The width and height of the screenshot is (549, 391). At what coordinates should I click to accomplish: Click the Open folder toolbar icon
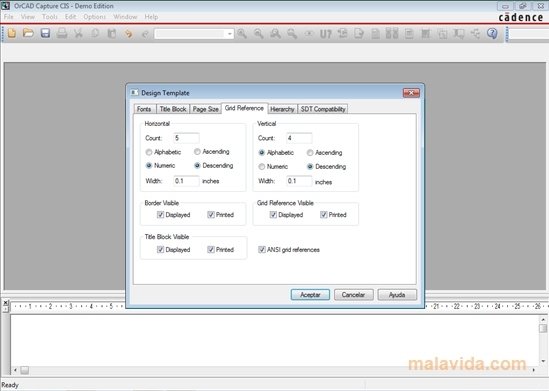click(28, 33)
